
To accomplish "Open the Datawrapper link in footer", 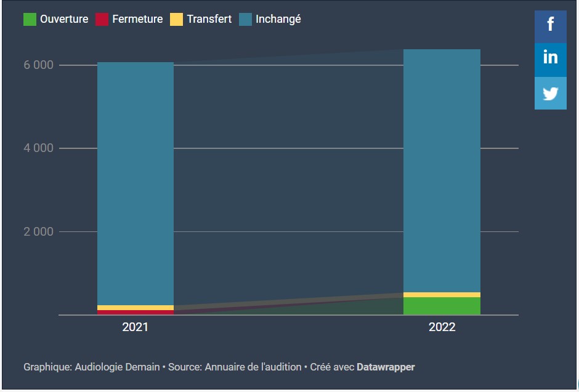I will click(386, 367).
